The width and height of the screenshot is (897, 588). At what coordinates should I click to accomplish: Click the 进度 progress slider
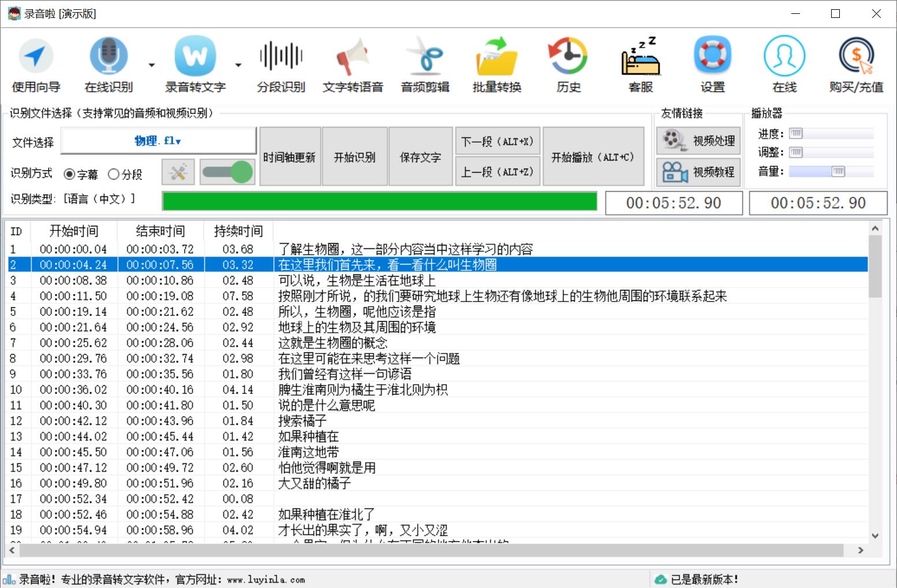831,133
